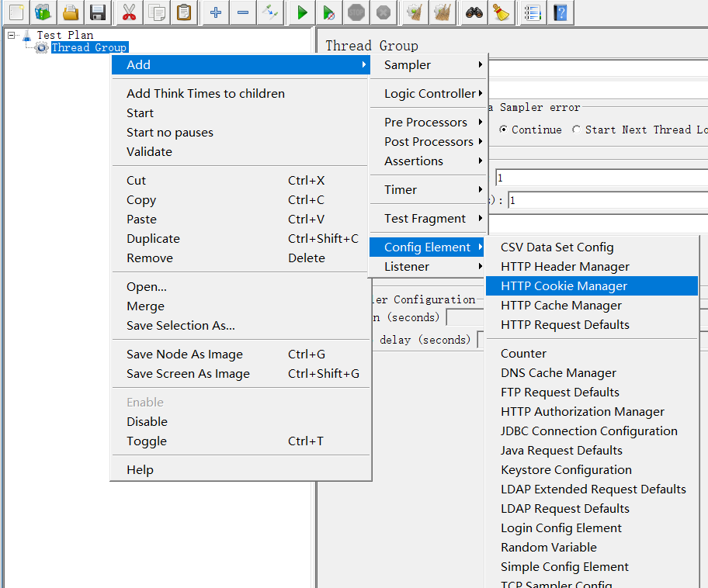This screenshot has width=708, height=588.
Task: Save the test plan with floppy icon
Action: tap(98, 12)
